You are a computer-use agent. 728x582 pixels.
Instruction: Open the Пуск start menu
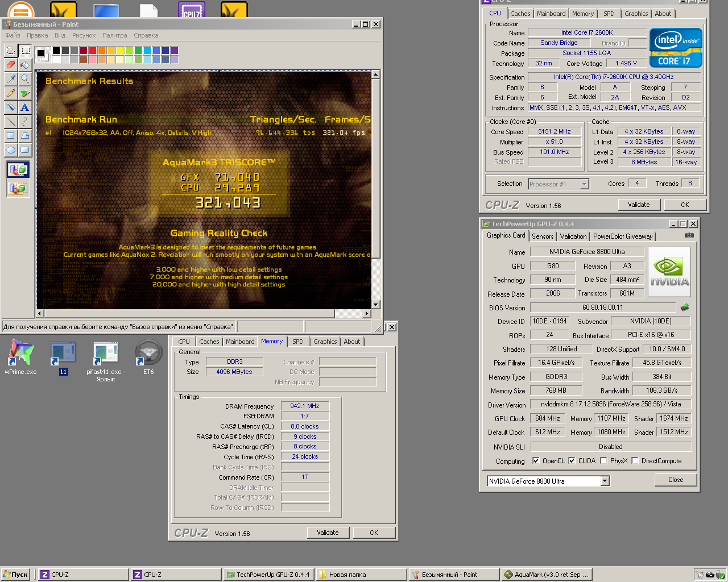(15, 575)
